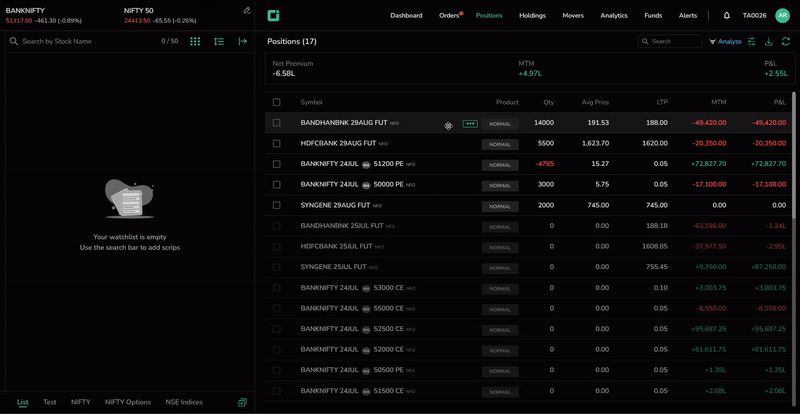Click the BANKNIFTY index ticker
This screenshot has height=414, width=800.
pyautogui.click(x=43, y=15)
